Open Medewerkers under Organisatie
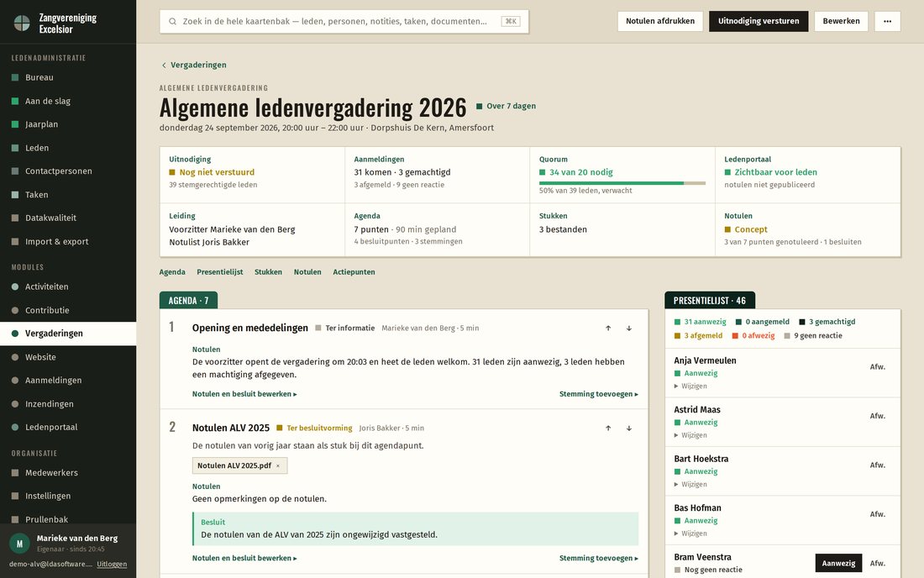Viewport: 924px width, 578px height. click(x=68, y=472)
